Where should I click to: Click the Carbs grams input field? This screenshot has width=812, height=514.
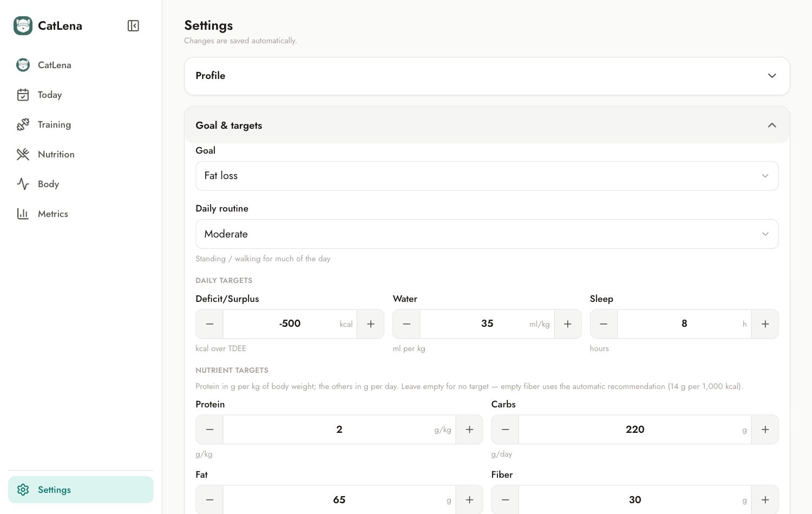(635, 430)
